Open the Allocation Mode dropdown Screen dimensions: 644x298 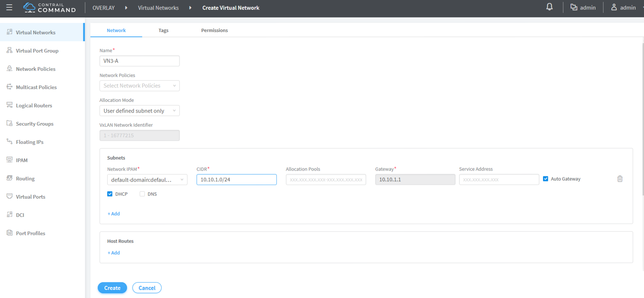(139, 111)
